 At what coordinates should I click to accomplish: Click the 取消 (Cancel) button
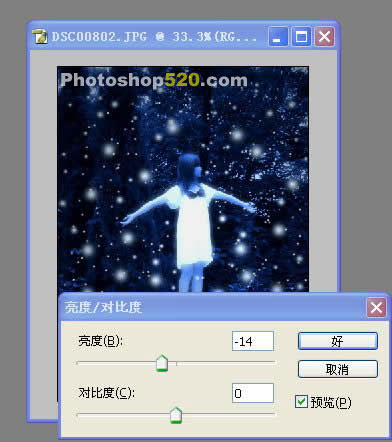coord(337,369)
